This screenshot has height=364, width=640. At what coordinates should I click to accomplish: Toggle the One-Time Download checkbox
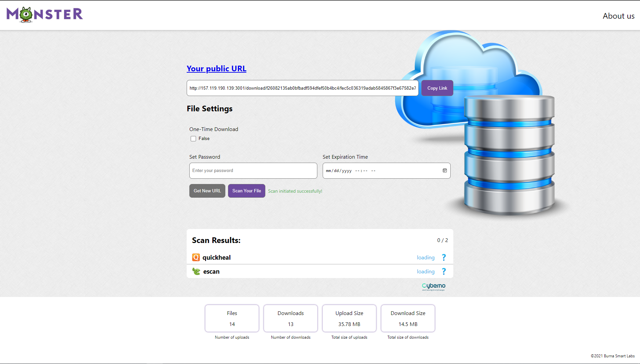click(x=193, y=139)
